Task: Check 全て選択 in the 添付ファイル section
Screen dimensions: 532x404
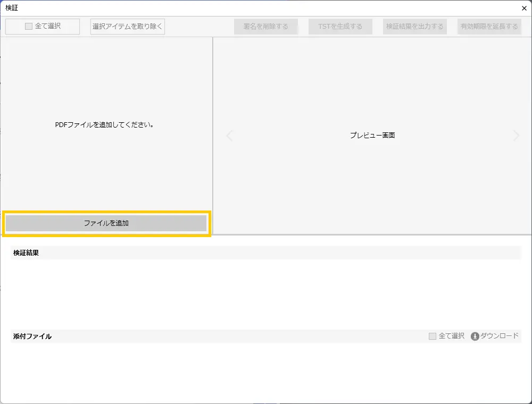Action: point(433,336)
